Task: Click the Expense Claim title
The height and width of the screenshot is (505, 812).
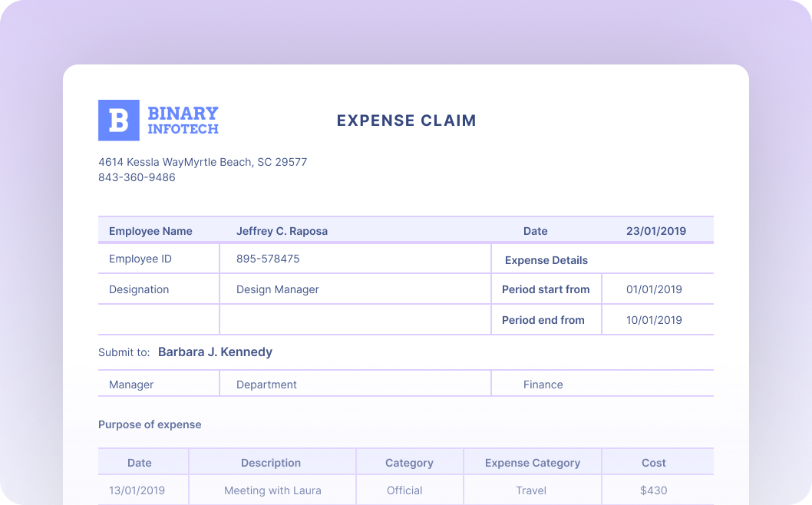Action: (x=406, y=120)
